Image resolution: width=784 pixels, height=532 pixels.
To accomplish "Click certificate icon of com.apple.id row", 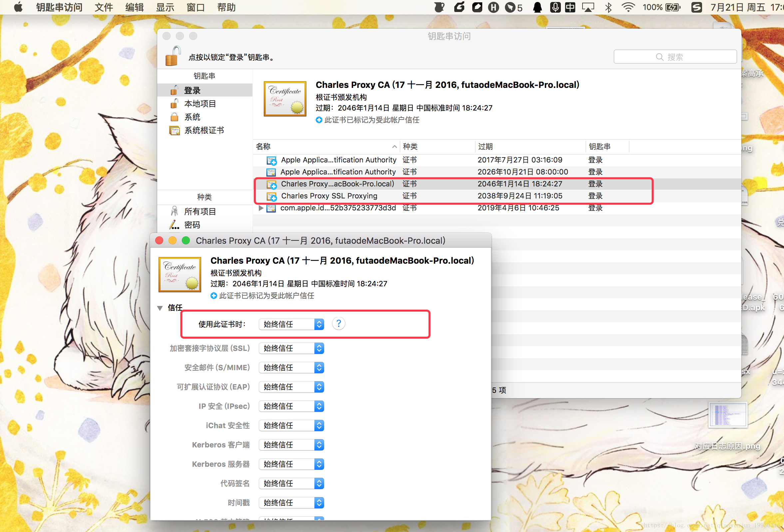I will 271,208.
